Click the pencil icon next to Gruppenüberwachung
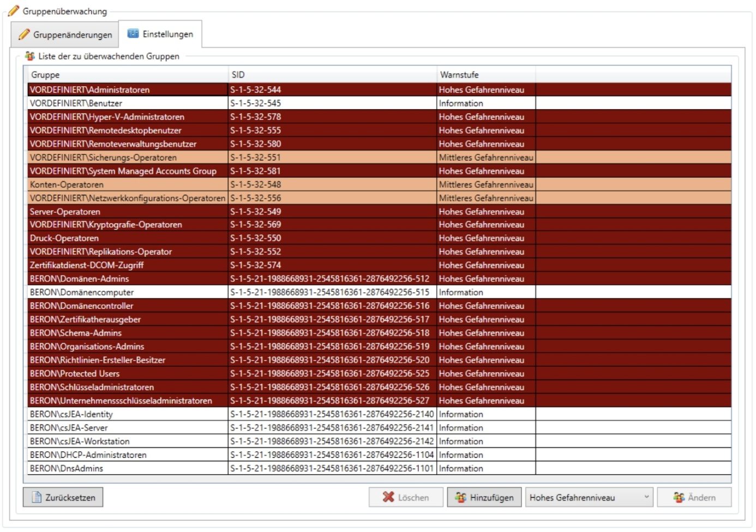756x532 pixels. [x=14, y=11]
